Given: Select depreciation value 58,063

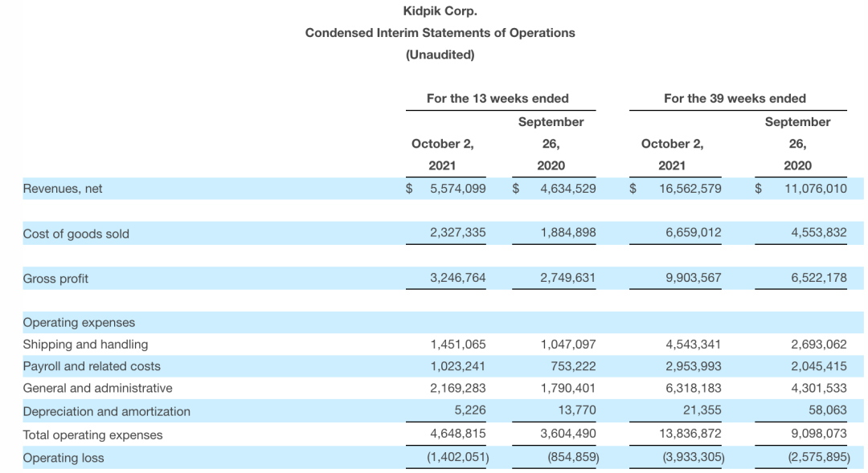Looking at the screenshot, I should point(828,410).
